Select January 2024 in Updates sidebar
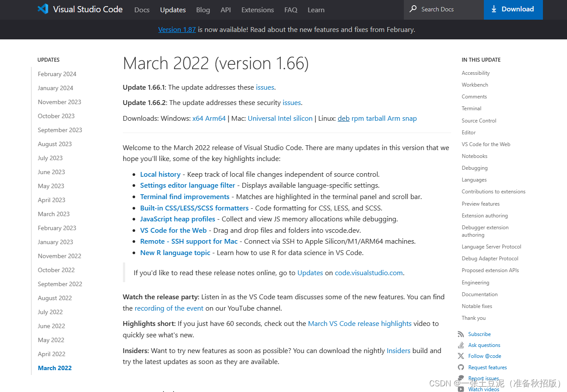Screen dimensions: 567x392 (x=56, y=88)
